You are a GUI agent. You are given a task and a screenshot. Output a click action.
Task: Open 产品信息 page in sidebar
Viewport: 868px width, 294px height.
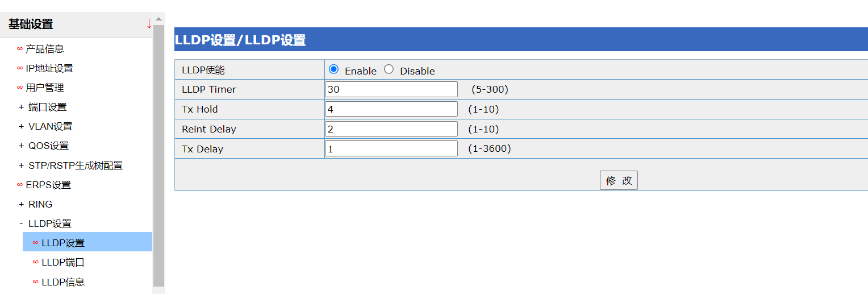tap(44, 49)
